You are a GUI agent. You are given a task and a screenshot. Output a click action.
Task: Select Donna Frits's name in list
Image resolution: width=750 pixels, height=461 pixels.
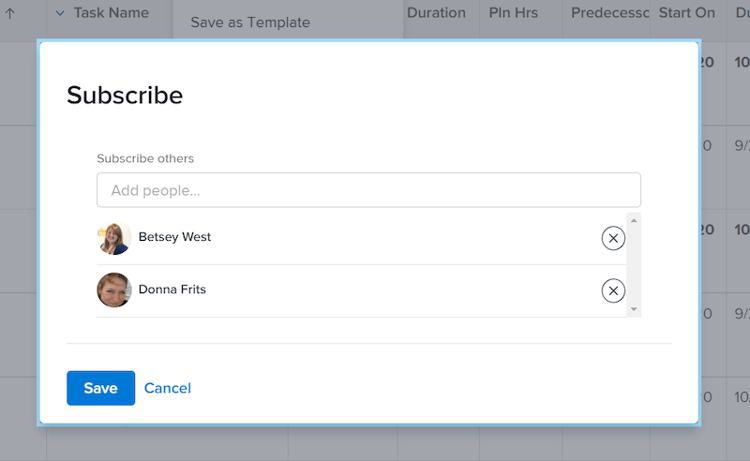pyautogui.click(x=172, y=290)
